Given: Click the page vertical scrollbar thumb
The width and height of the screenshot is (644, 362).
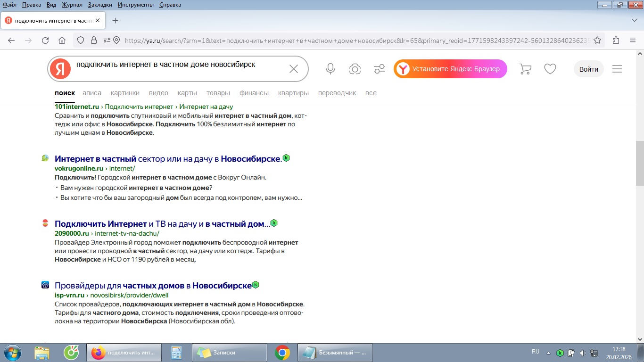Looking at the screenshot, I should (x=640, y=163).
